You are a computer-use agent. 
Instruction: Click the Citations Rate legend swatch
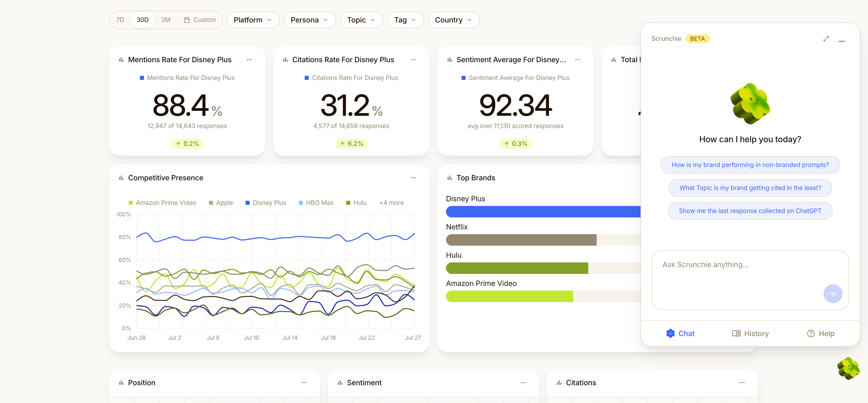[x=307, y=78]
